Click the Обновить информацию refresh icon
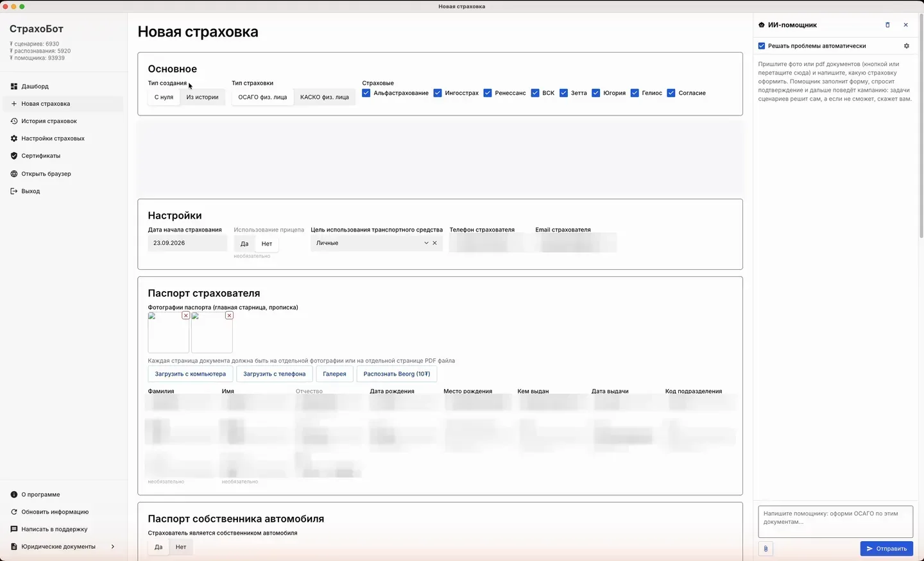The width and height of the screenshot is (924, 561). (x=14, y=512)
